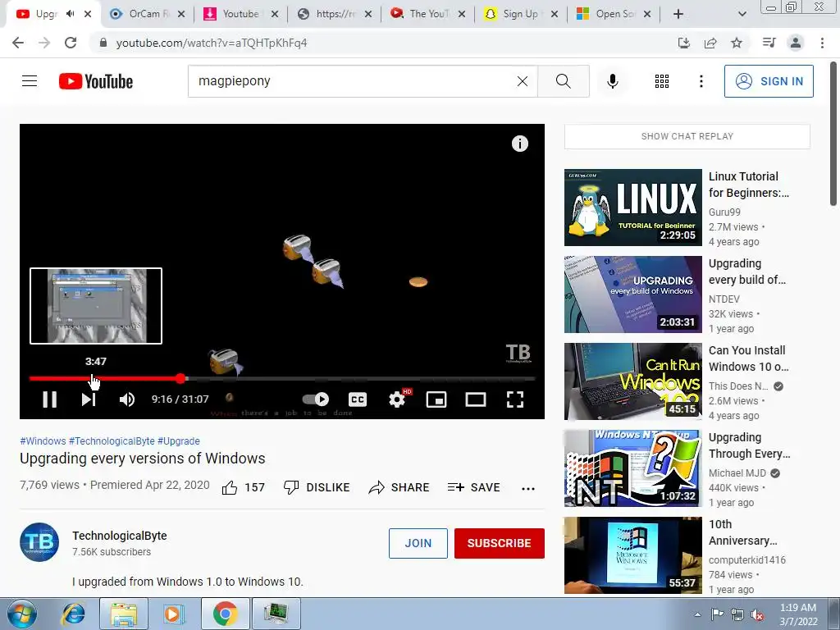
Task: Open Windows Start menu orb
Action: pos(22,614)
